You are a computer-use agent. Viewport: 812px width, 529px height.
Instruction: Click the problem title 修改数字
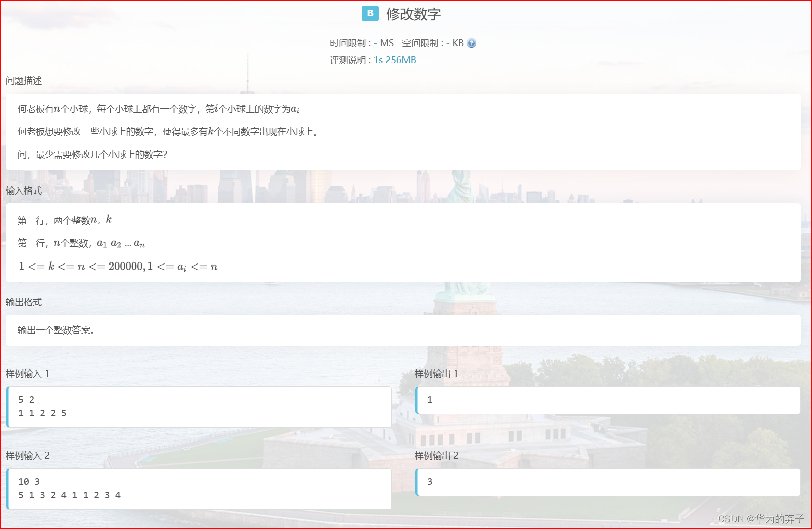tap(414, 14)
